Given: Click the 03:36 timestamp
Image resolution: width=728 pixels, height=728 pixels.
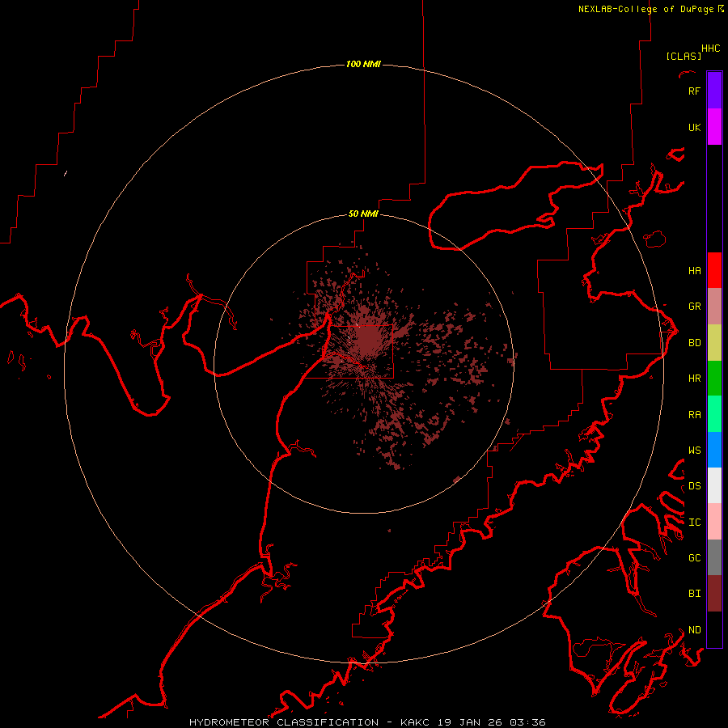Looking at the screenshot, I should [527, 722].
